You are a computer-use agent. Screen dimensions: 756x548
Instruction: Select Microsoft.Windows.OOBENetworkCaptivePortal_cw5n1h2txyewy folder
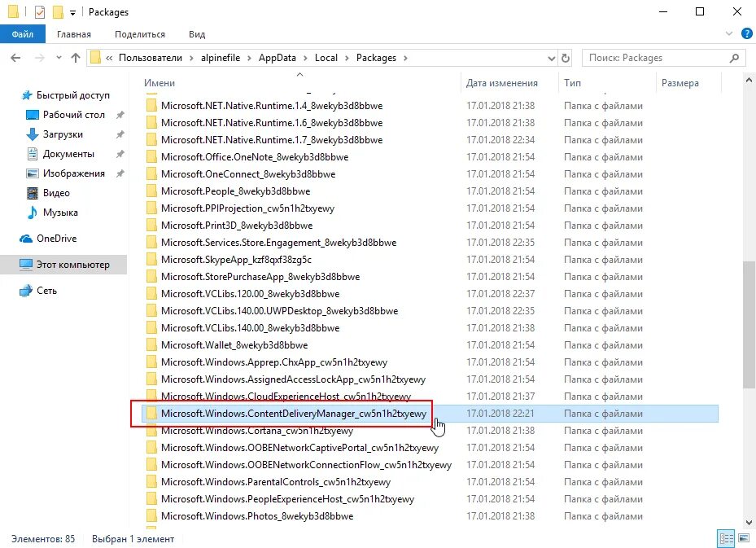[x=300, y=448]
